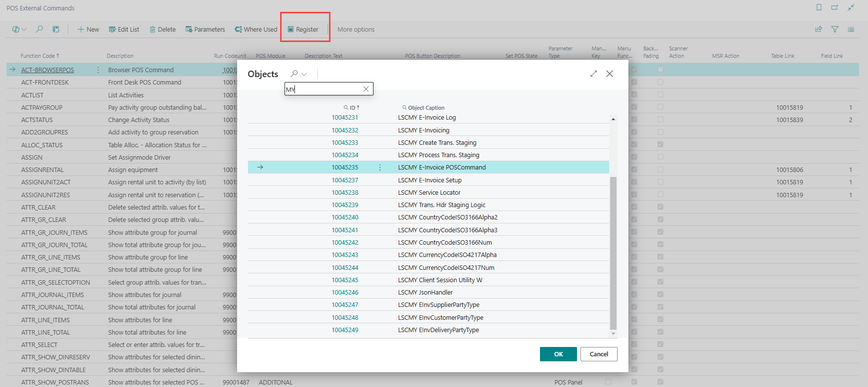Open row options for LSCMY E-Invoice POSCommand
Viewport: 868px width, 387px height.
379,168
